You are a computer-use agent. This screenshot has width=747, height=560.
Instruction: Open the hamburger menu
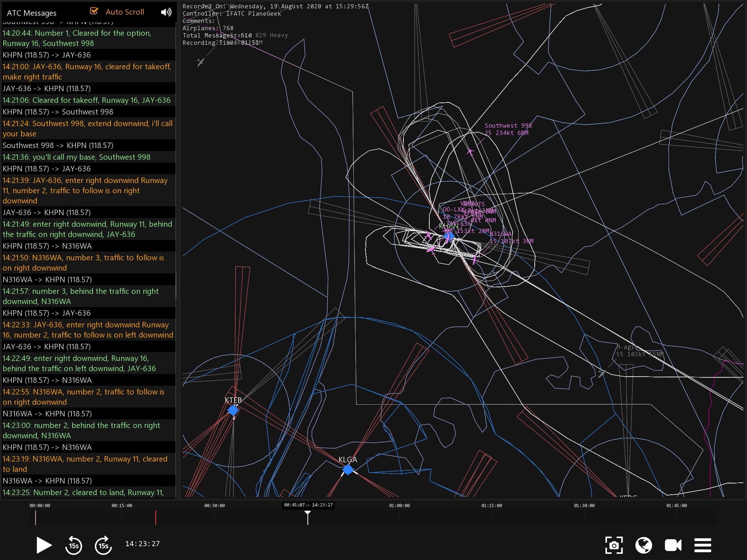(703, 545)
